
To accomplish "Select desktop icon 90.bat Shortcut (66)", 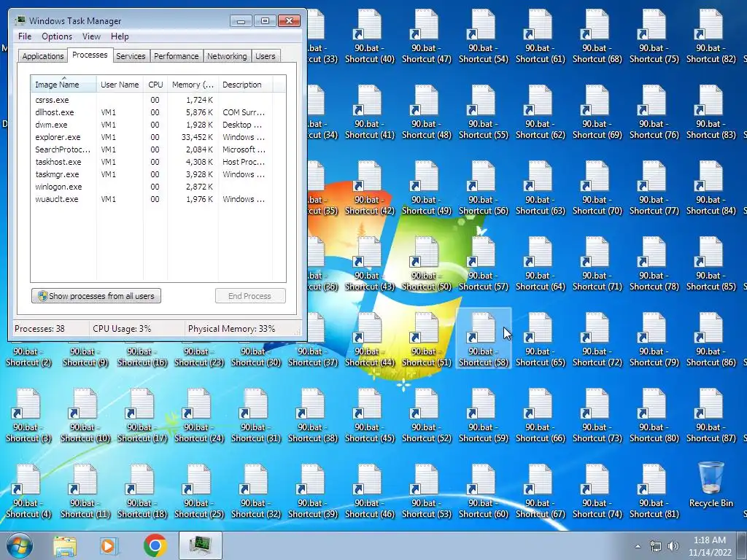I will pyautogui.click(x=541, y=416).
